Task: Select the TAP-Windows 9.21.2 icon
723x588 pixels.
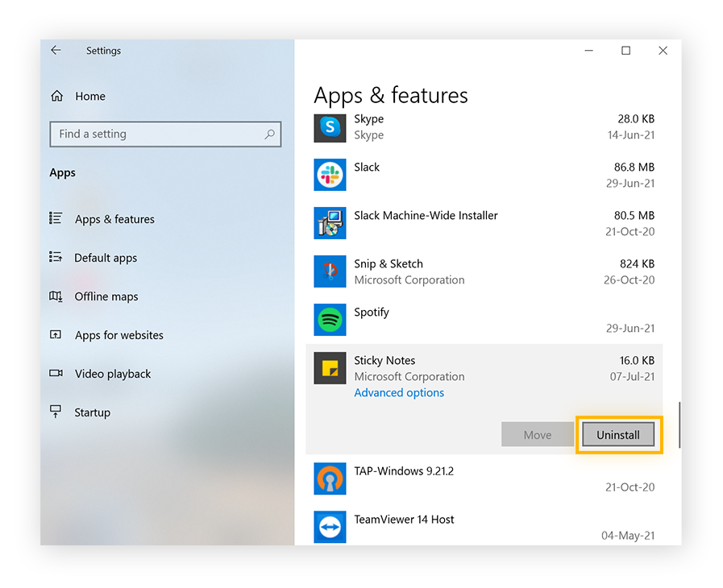Action: pyautogui.click(x=330, y=478)
